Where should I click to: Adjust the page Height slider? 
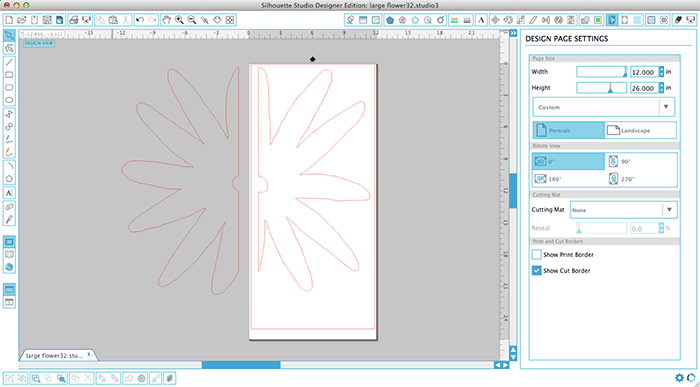602,88
